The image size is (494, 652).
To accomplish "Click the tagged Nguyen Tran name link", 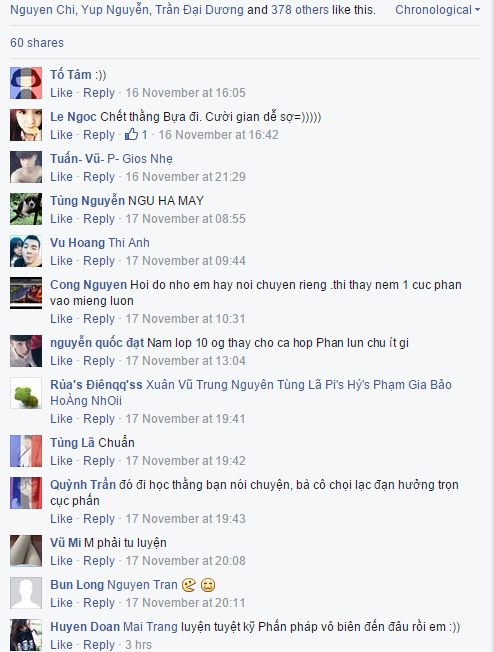I will tap(142, 585).
